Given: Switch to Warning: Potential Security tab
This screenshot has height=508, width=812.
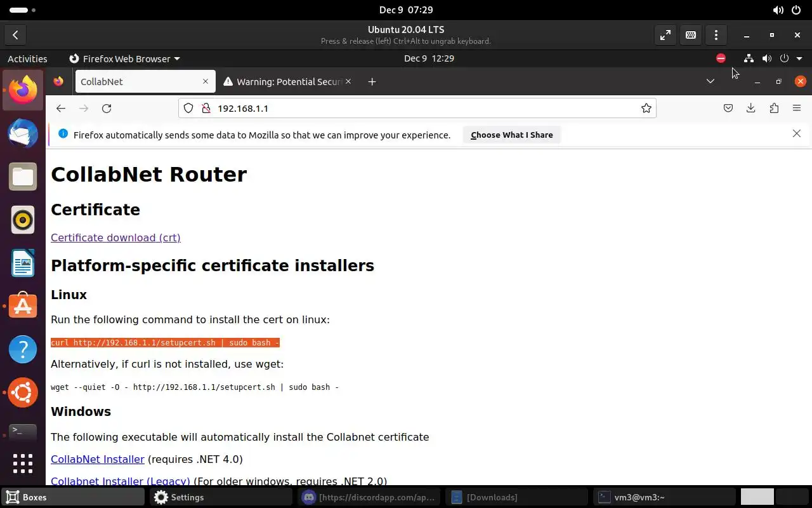Looking at the screenshot, I should point(288,81).
